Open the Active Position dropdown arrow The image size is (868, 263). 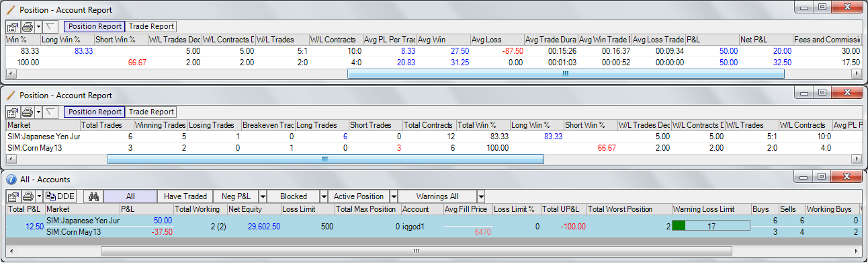point(393,196)
